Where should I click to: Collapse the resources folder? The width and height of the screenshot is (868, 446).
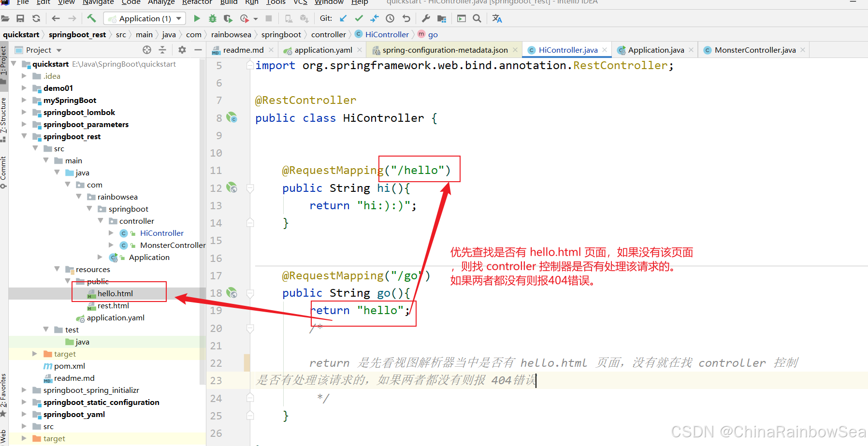tap(57, 269)
